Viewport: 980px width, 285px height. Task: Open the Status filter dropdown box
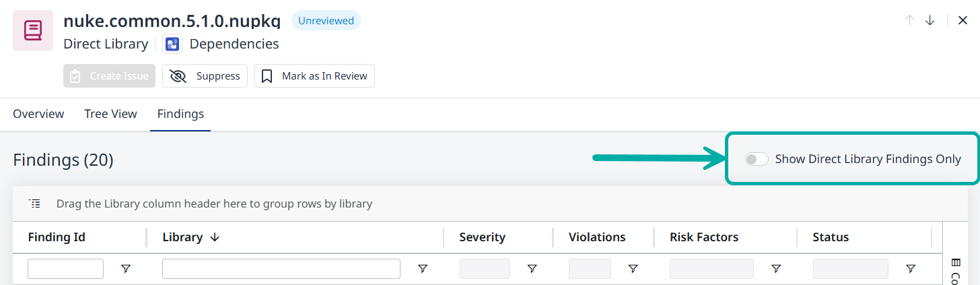click(x=850, y=269)
